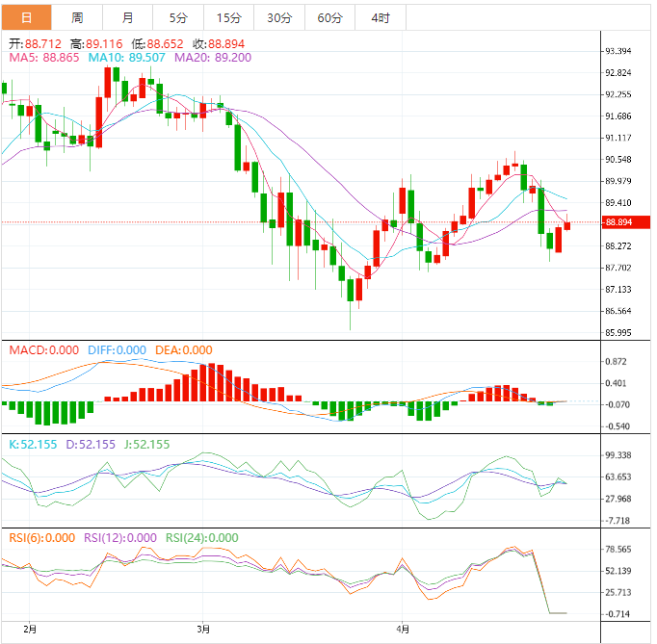Click the MA5: 88.865 indicator label
This screenshot has width=657, height=644.
click(44, 58)
